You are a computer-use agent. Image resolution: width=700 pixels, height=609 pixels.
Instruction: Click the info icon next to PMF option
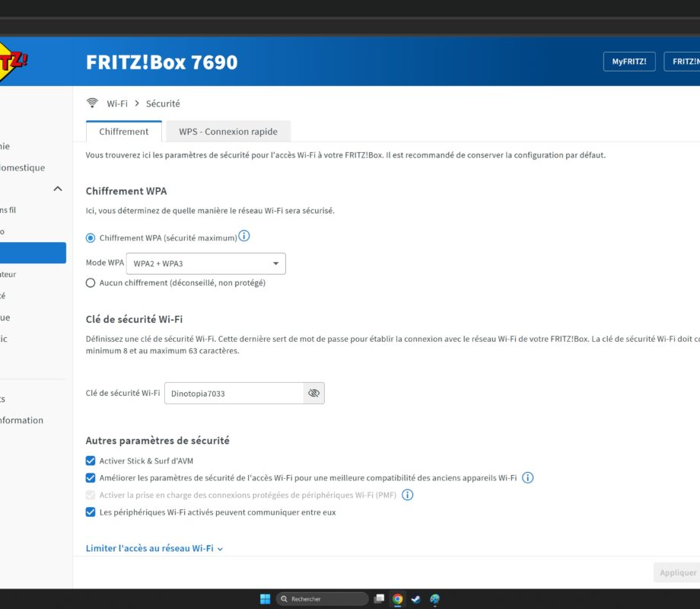coord(407,495)
